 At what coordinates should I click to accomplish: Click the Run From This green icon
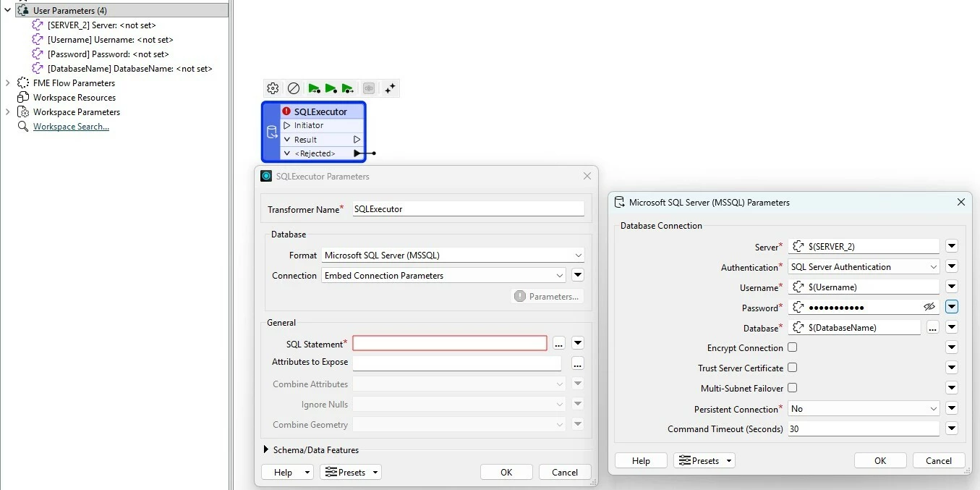[x=347, y=88]
